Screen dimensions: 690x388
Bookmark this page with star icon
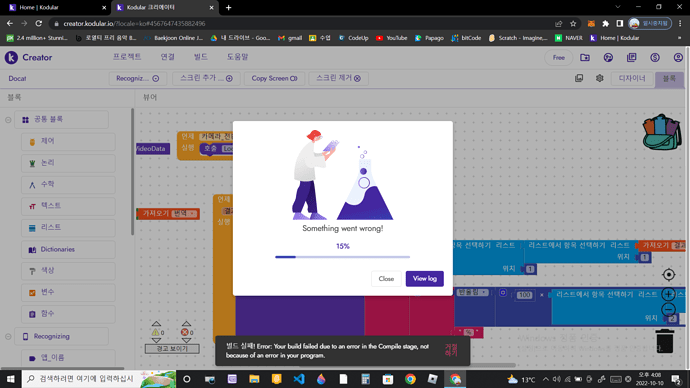(x=573, y=23)
